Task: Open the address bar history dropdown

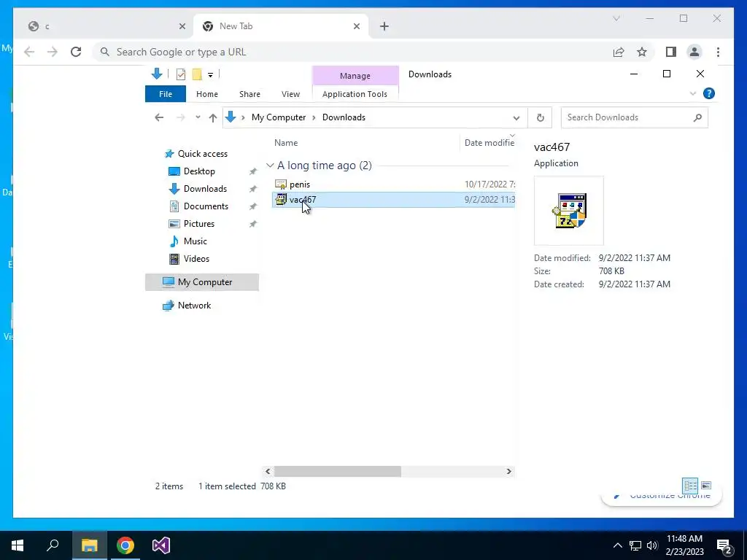Action: click(x=516, y=117)
